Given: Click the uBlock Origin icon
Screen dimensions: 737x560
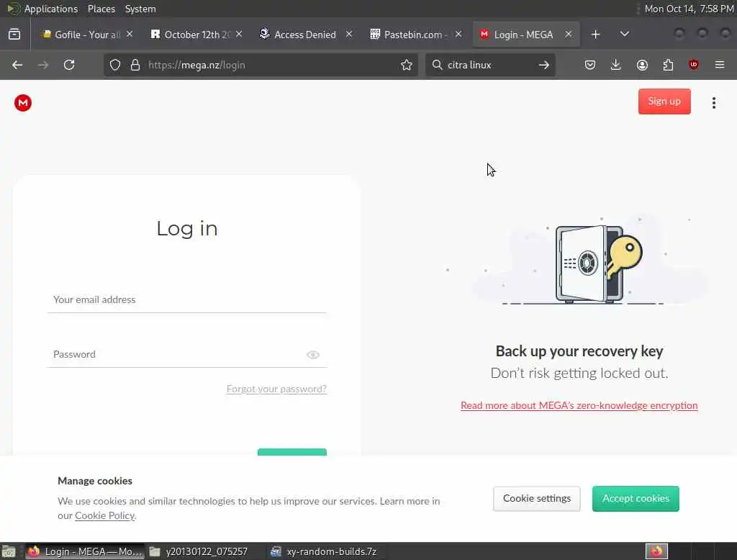Looking at the screenshot, I should [693, 65].
